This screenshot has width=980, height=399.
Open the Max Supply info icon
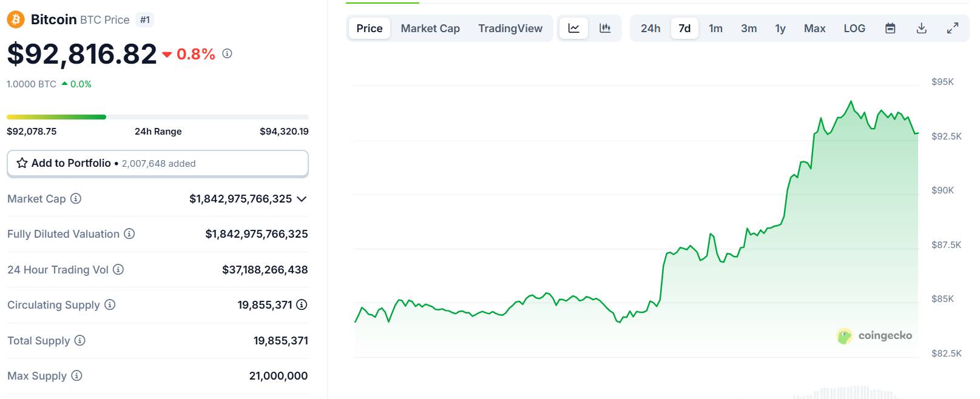coord(76,375)
